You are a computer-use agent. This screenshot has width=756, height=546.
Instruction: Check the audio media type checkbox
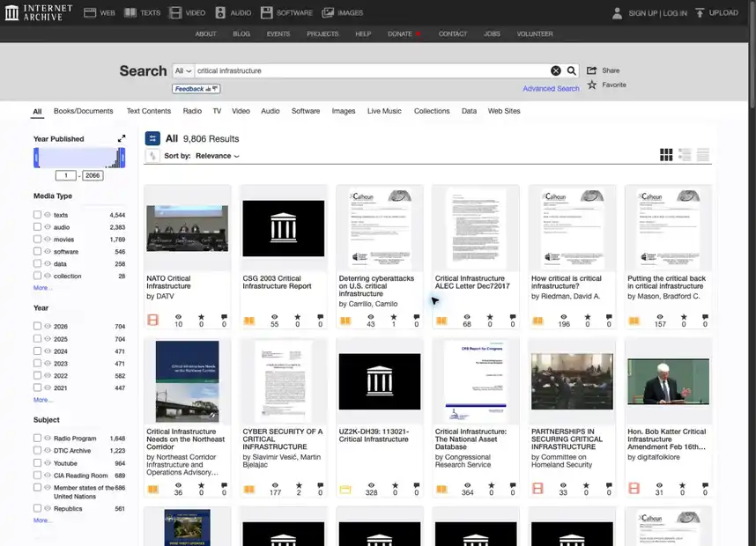[37, 226]
